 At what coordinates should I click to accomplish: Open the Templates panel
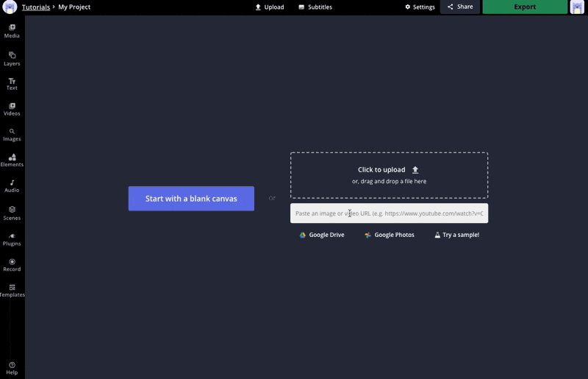click(12, 291)
